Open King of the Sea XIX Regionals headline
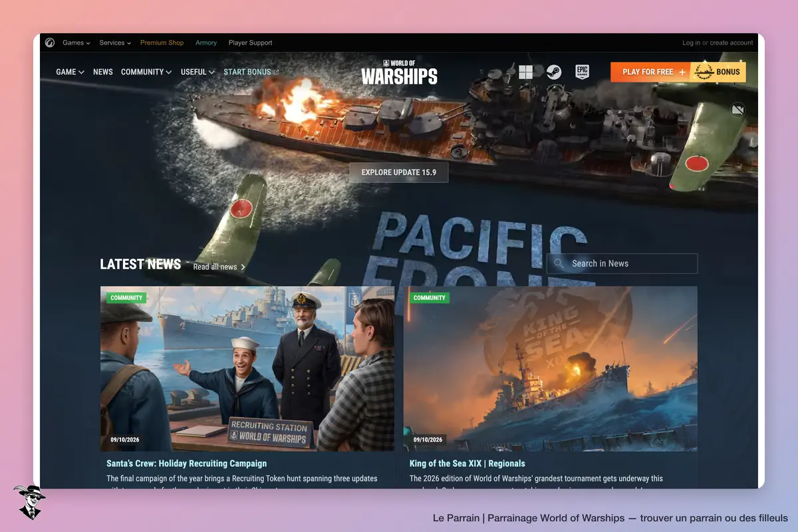 467,464
